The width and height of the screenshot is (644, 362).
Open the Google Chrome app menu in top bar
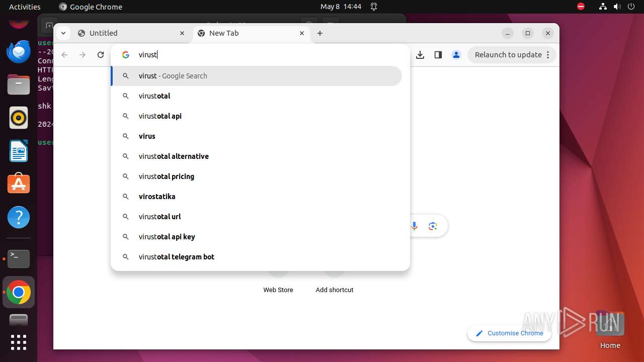pyautogui.click(x=91, y=7)
